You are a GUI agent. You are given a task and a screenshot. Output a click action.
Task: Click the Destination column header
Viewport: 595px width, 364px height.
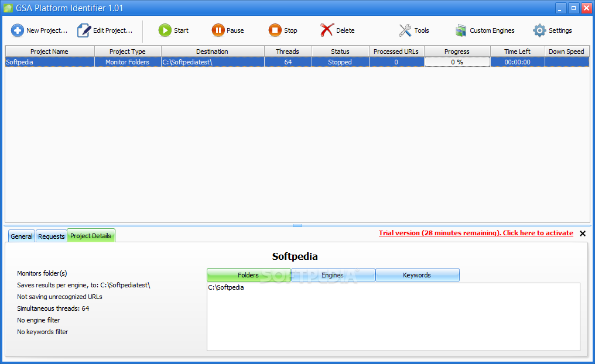point(213,51)
